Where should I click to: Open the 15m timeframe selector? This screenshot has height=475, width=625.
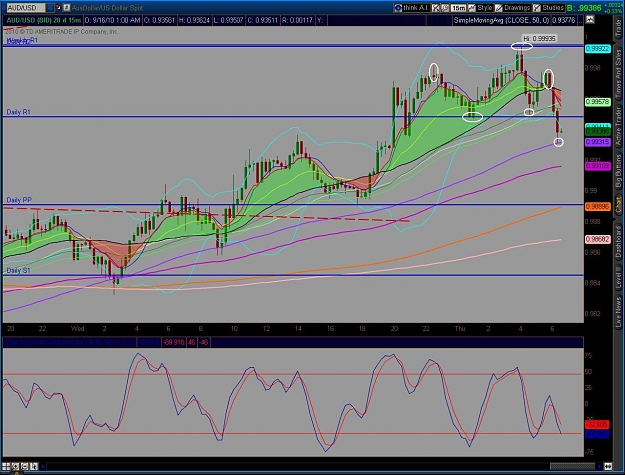pyautogui.click(x=458, y=8)
